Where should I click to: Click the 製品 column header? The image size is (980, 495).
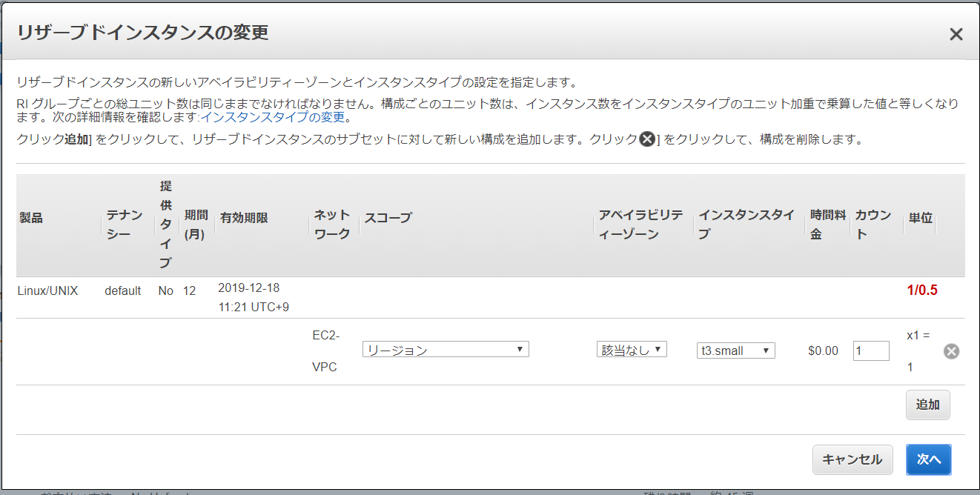31,218
